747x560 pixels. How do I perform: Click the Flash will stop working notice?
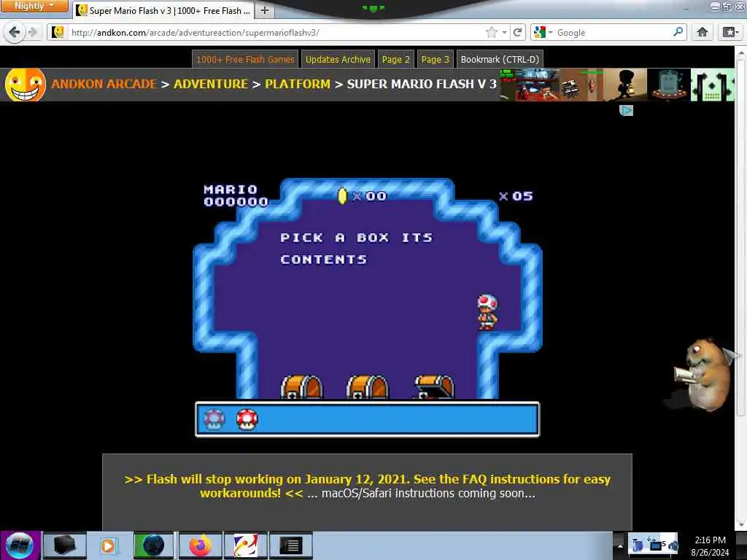pos(367,486)
